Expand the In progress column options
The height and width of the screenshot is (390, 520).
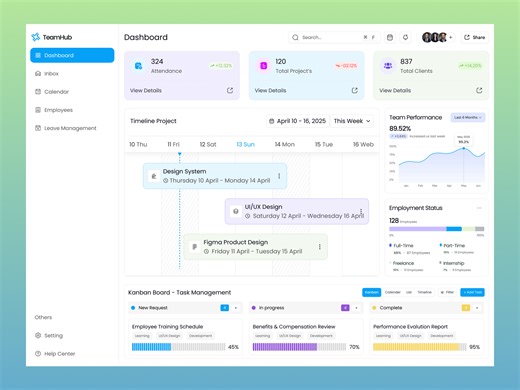coord(356,308)
